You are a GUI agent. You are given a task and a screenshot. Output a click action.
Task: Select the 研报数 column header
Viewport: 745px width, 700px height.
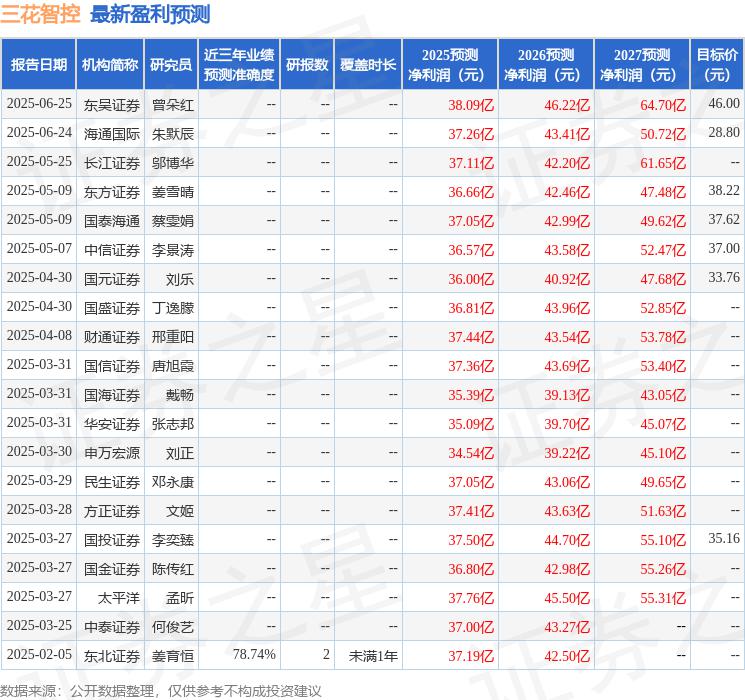[x=307, y=64]
